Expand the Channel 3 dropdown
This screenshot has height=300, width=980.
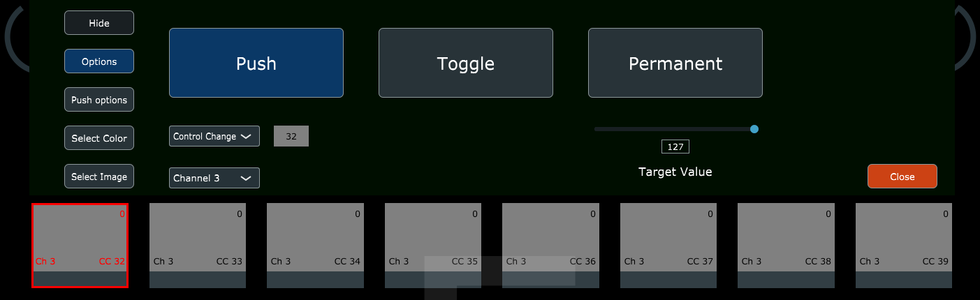214,178
